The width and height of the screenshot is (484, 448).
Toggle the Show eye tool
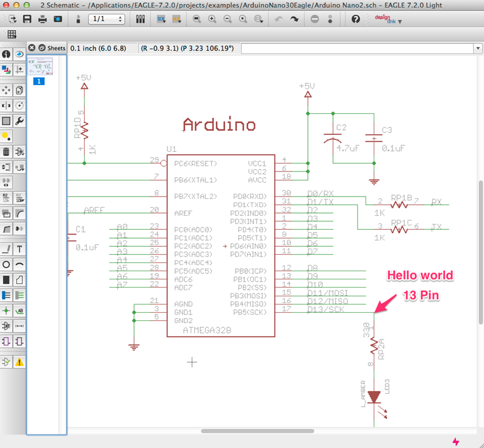click(20, 54)
